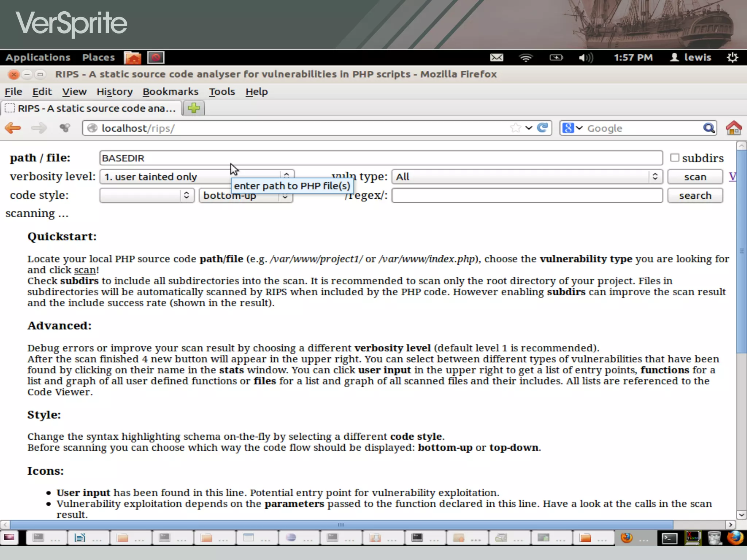Enable the subdirs checkbox
The height and width of the screenshot is (560, 747).
pos(675,157)
